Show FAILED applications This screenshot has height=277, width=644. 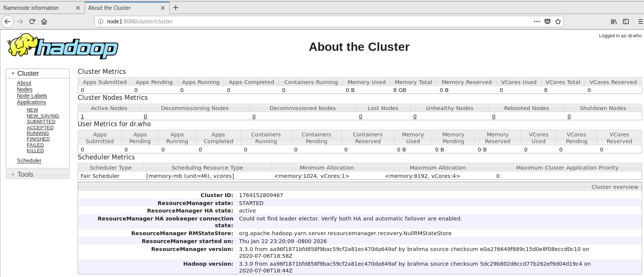tap(35, 145)
